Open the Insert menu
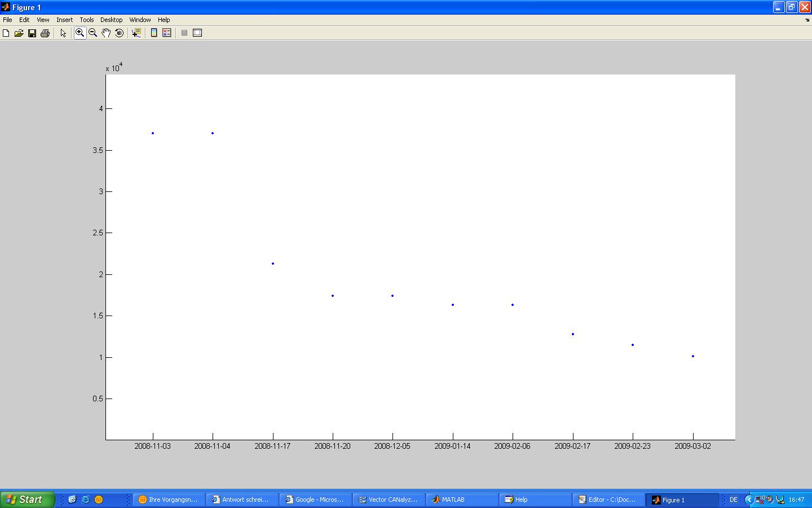This screenshot has height=508, width=812. click(64, 20)
